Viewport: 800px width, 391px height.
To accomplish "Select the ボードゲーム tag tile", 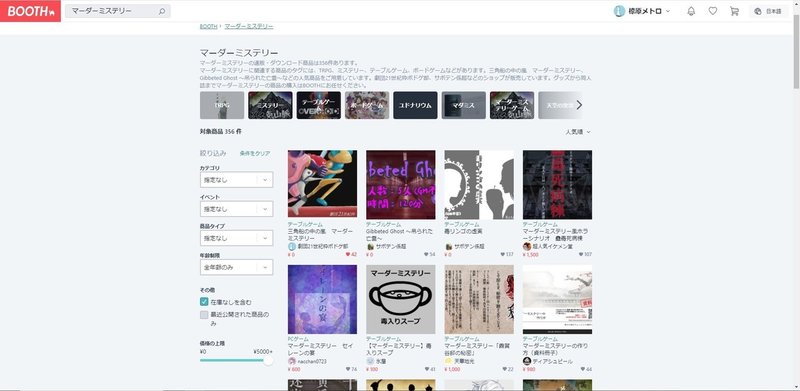I will pos(367,105).
